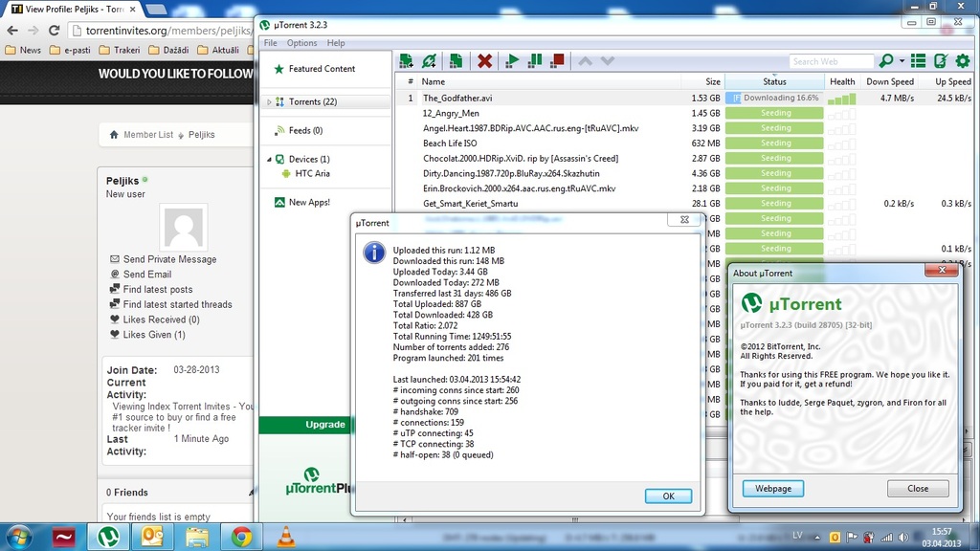Click the Search Web input field
Screen dimensions: 980x551
(831, 61)
